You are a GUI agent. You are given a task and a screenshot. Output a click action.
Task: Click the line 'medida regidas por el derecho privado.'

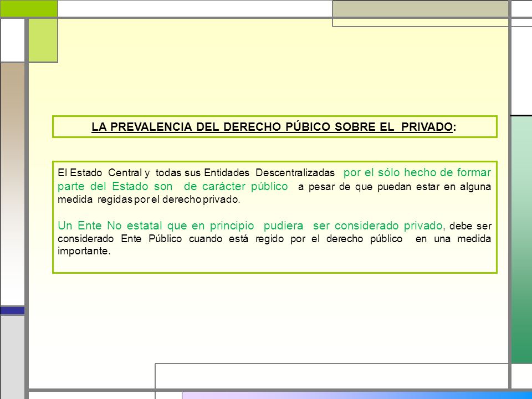click(x=149, y=199)
